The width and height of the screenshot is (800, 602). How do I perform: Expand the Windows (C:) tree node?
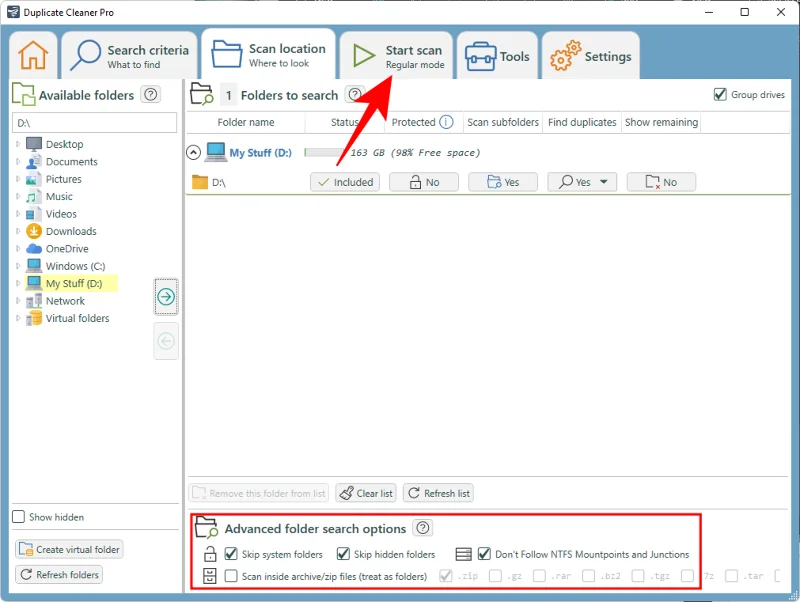tap(18, 267)
